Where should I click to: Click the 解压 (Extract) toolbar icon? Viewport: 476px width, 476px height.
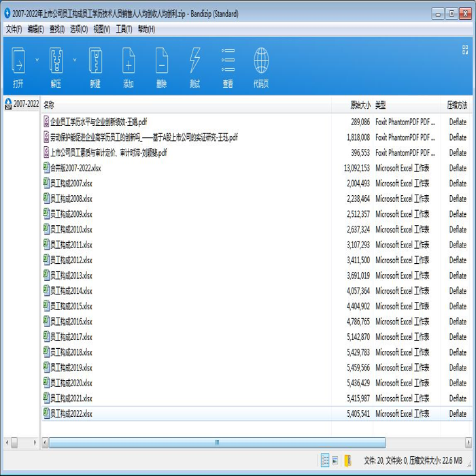(56, 67)
